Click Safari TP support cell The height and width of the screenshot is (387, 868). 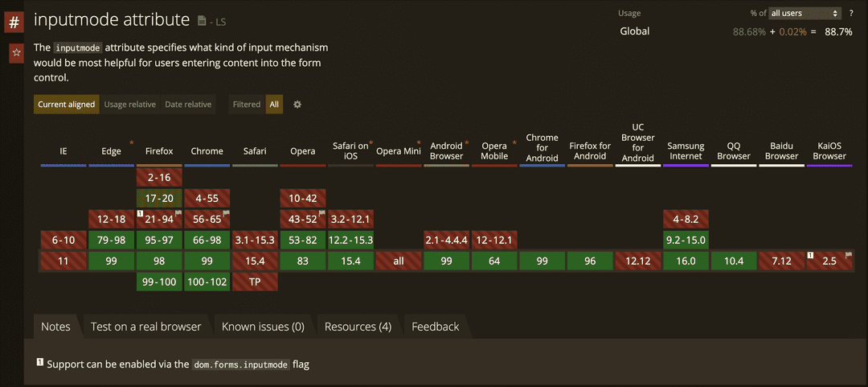pyautogui.click(x=255, y=282)
